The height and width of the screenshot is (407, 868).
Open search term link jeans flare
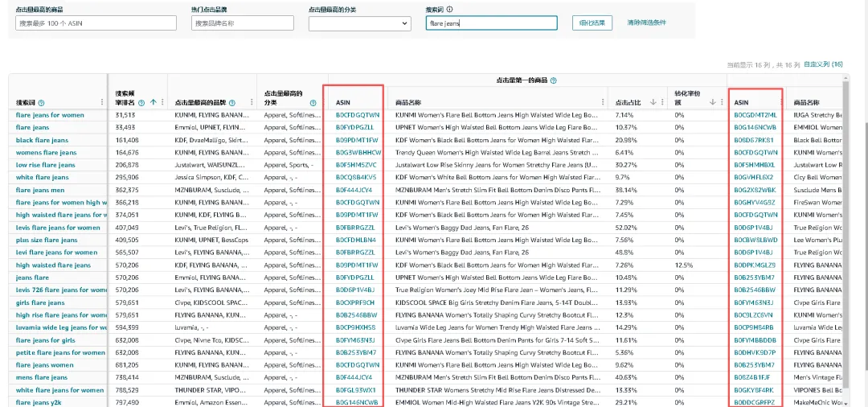(32, 277)
